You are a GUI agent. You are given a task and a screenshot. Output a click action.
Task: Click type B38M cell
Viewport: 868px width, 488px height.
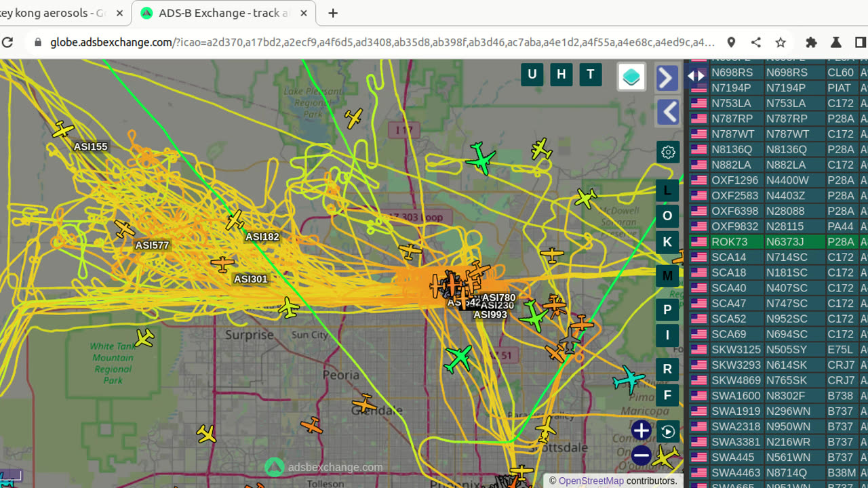point(842,473)
